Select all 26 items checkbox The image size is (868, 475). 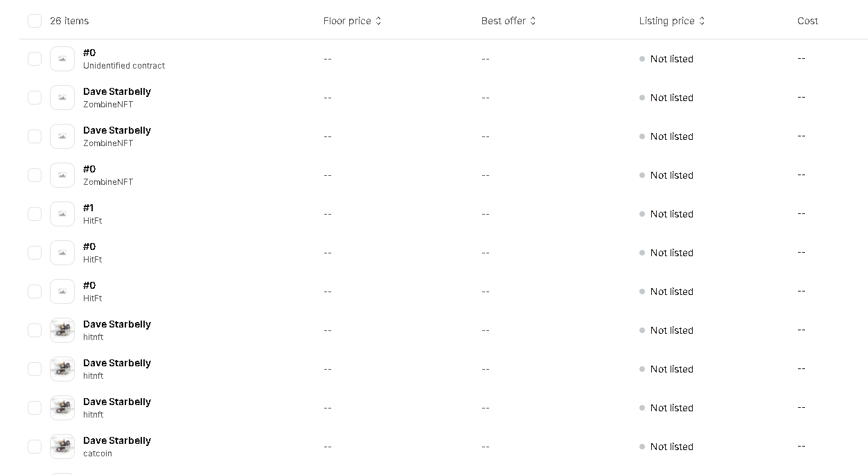(x=35, y=21)
